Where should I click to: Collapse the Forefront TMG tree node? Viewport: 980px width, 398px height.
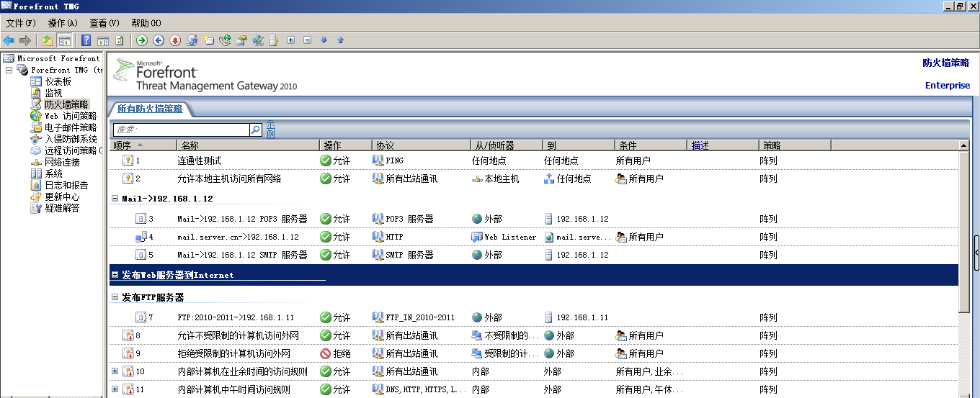[9, 70]
